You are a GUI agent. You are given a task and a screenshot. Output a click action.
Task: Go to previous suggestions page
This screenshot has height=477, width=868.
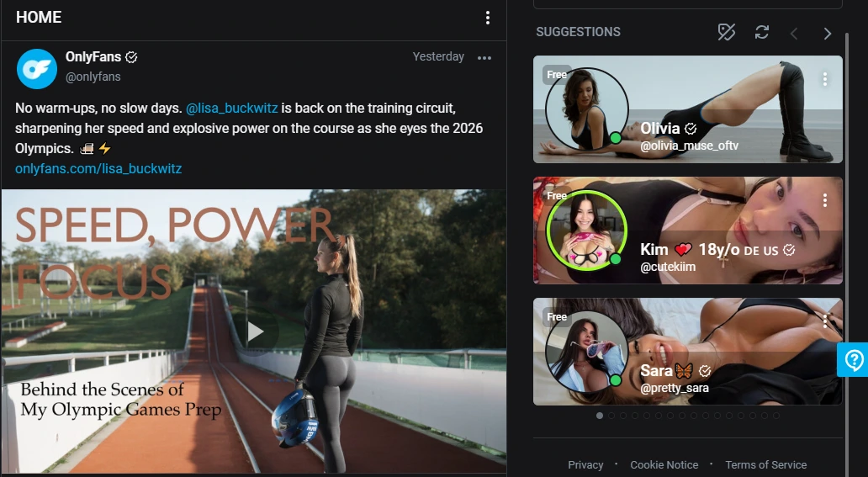794,33
